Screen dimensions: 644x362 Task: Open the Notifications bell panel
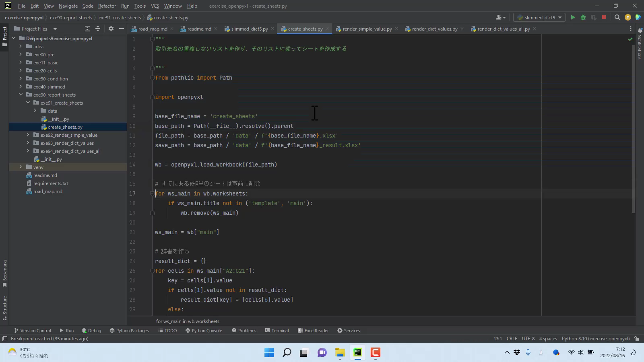640,31
